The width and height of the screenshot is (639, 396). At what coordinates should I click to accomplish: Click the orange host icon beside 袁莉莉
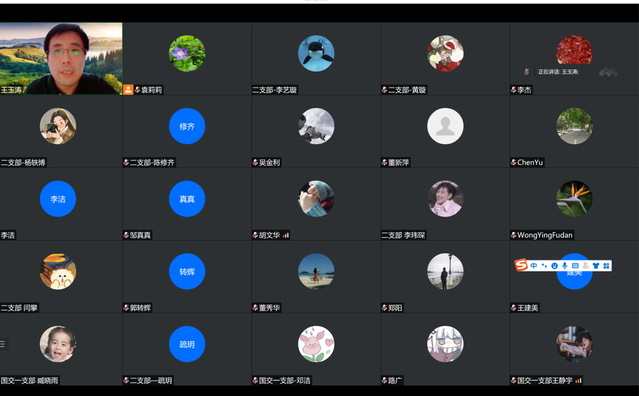128,90
